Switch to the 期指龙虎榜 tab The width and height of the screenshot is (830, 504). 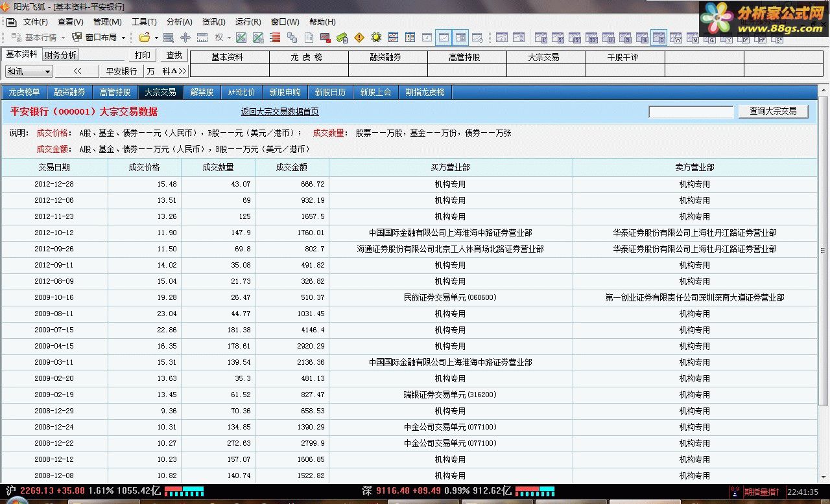[x=425, y=92]
